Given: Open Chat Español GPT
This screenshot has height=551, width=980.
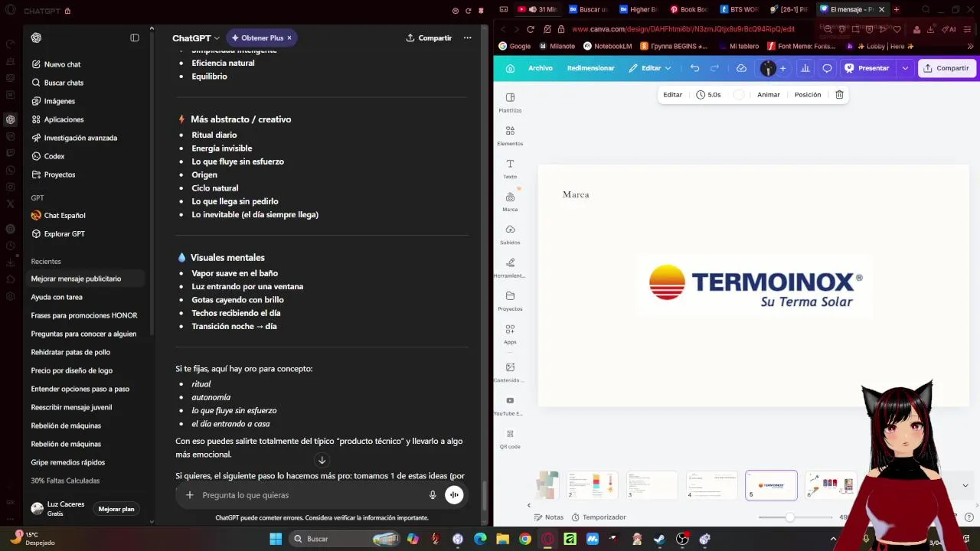Looking at the screenshot, I should coord(64,216).
